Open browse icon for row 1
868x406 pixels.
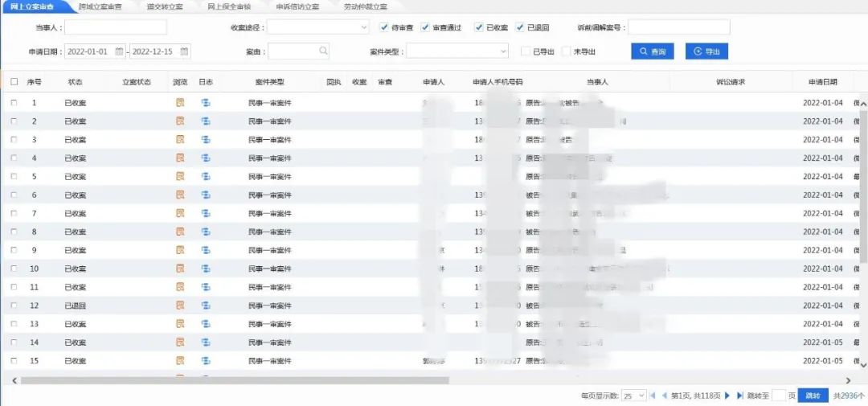tap(180, 103)
